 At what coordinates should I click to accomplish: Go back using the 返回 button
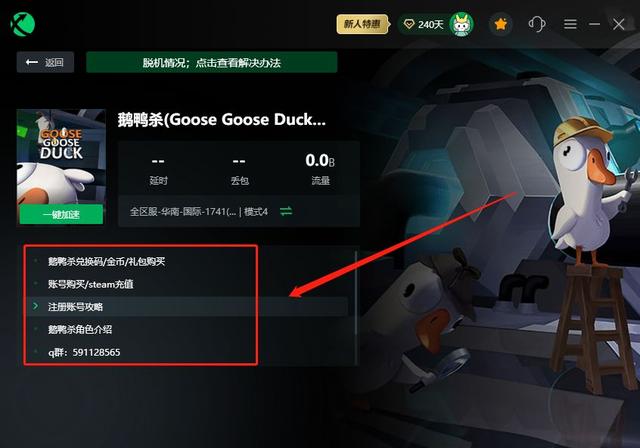tap(45, 62)
